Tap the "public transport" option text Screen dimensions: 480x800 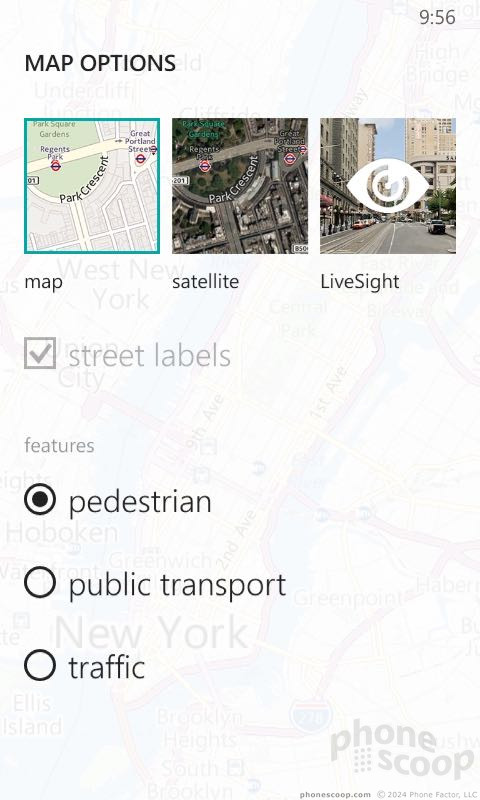[x=177, y=585]
